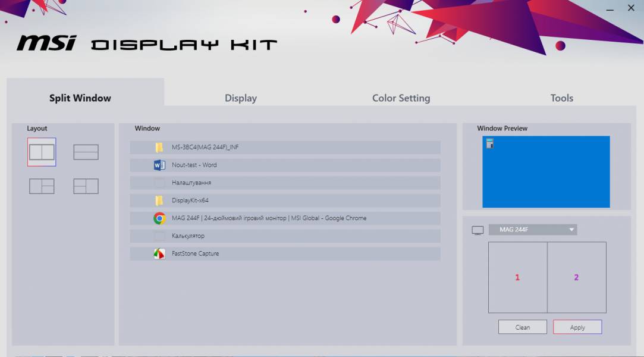The width and height of the screenshot is (644, 357).
Task: Pick the left-plus-two-right-panes layout icon
Action: pos(42,186)
